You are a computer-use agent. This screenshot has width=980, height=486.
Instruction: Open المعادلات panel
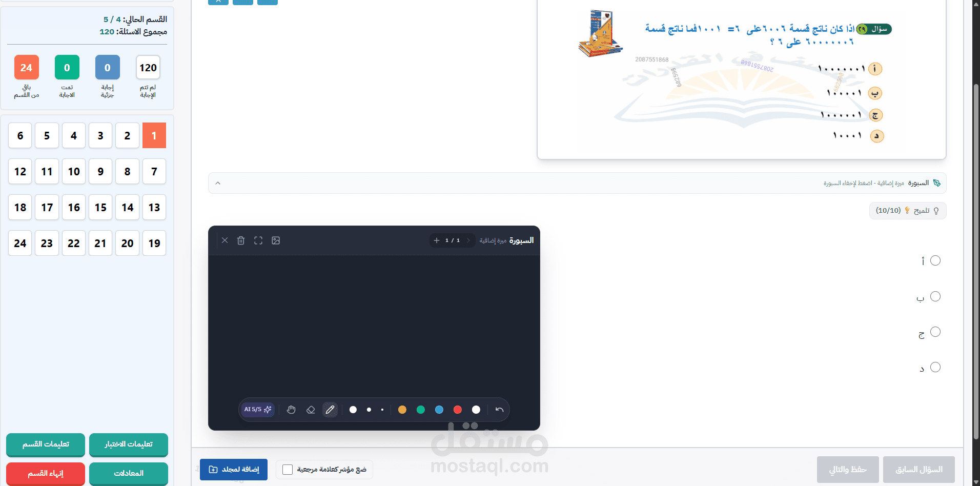pyautogui.click(x=129, y=473)
